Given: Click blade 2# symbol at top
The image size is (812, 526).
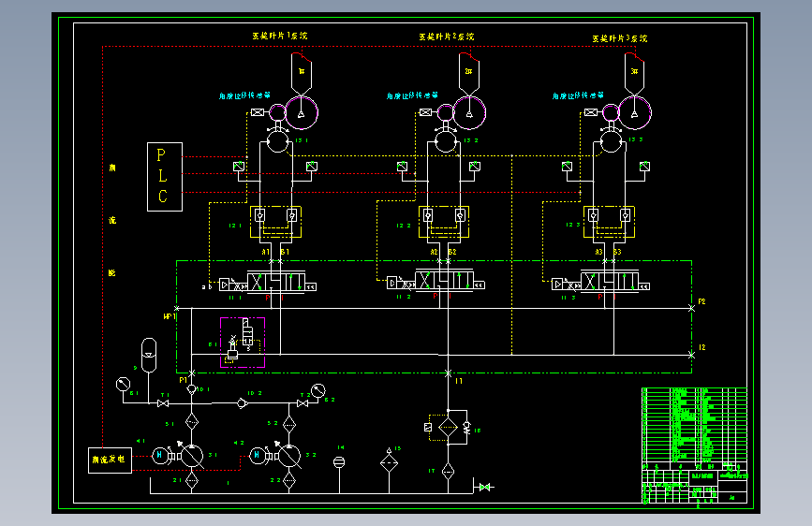Looking at the screenshot, I should point(469,73).
